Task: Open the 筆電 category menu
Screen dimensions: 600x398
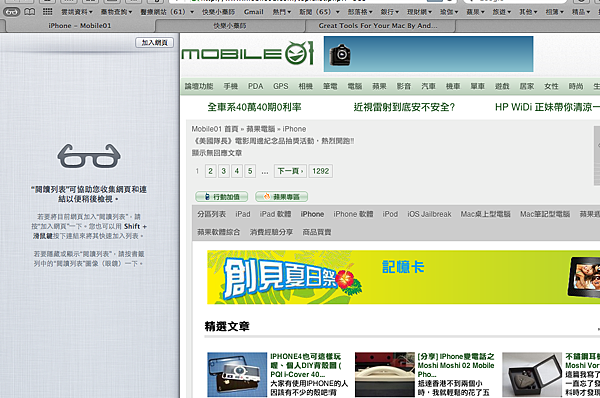Action: pyautogui.click(x=330, y=86)
